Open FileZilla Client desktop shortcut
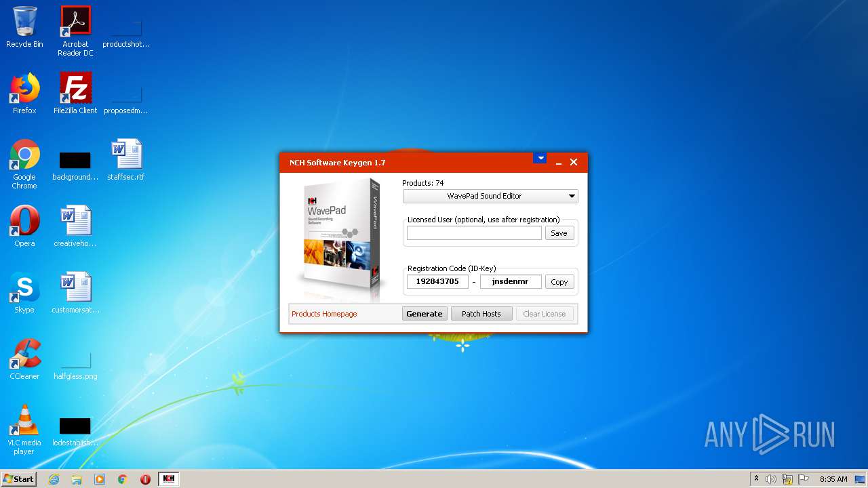 (x=75, y=94)
